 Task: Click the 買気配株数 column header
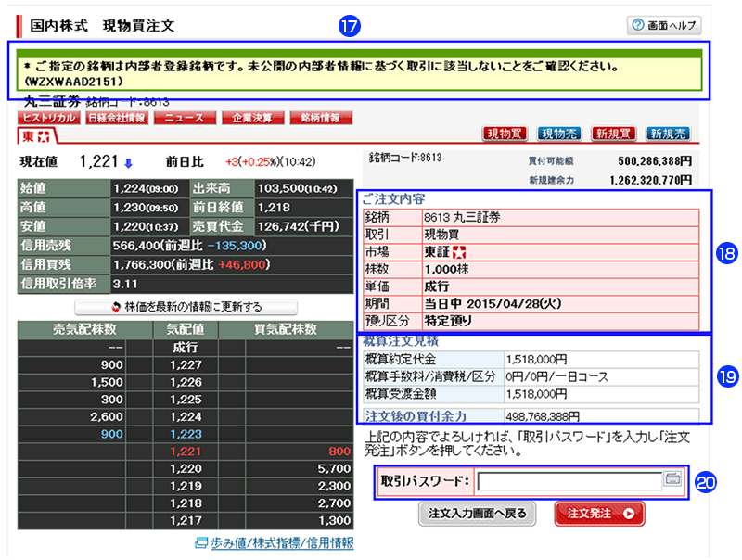pyautogui.click(x=286, y=330)
